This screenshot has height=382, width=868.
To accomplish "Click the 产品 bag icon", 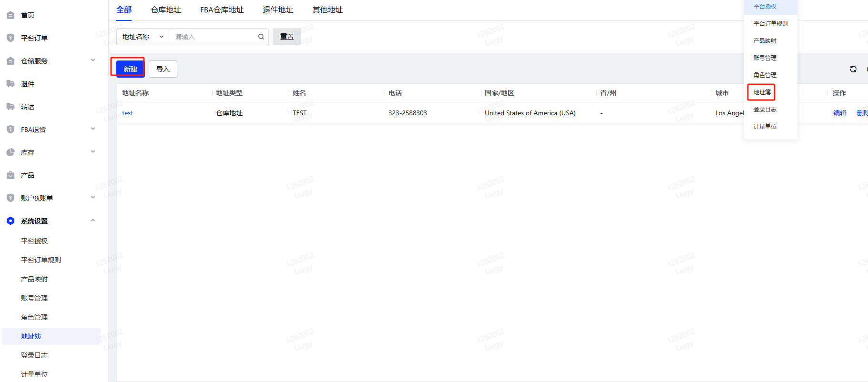I will [10, 175].
